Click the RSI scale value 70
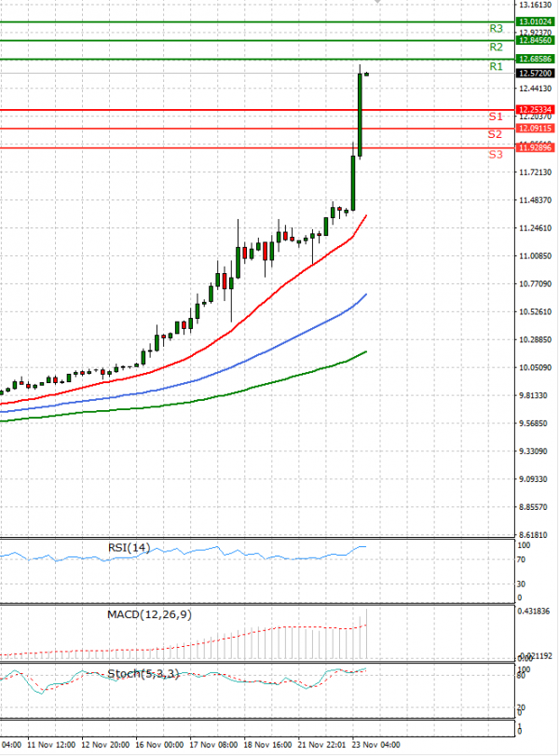Screen dimensions: 559x756 coord(521,559)
